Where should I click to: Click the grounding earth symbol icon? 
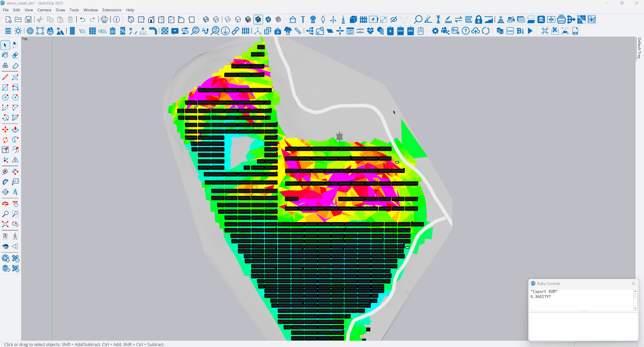point(225,31)
